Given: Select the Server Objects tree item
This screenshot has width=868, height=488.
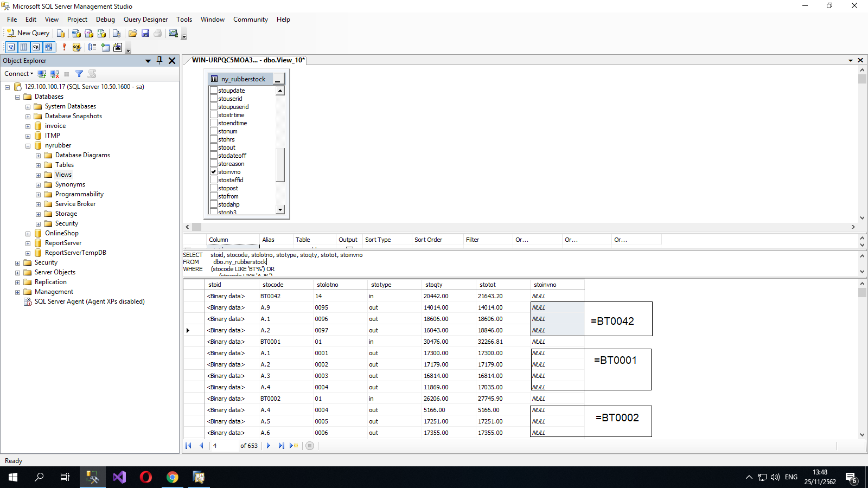Looking at the screenshot, I should 55,272.
